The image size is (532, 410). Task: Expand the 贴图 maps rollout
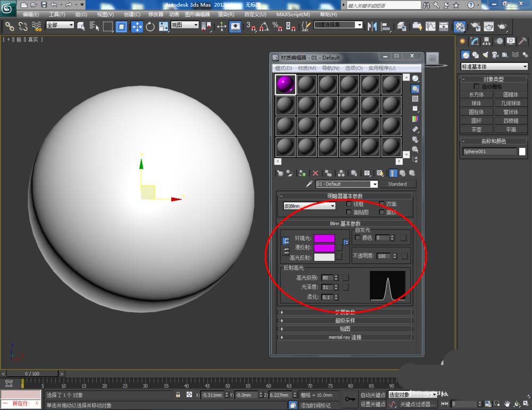coord(345,329)
